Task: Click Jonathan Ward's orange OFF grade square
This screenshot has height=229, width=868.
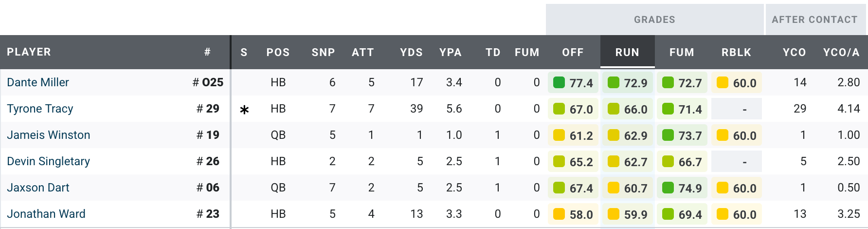Action: (x=559, y=214)
